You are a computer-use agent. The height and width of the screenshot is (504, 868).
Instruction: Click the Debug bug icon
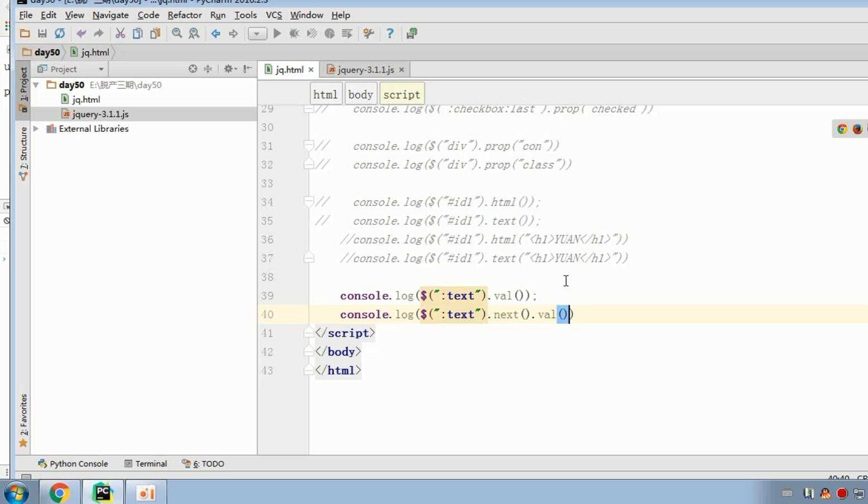(295, 33)
